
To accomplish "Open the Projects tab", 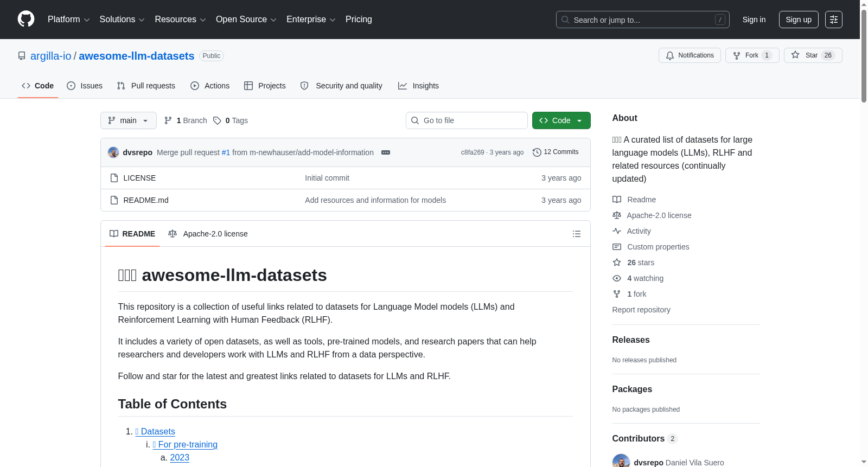I will point(265,86).
